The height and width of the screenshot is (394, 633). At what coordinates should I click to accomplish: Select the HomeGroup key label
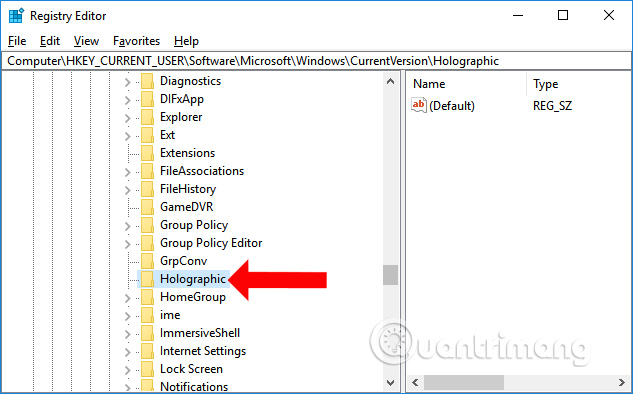pyautogui.click(x=193, y=297)
